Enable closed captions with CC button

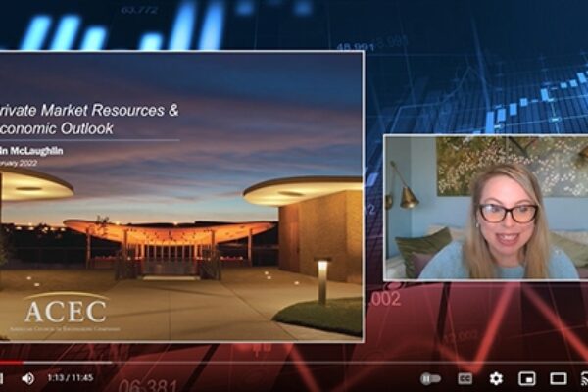click(465, 378)
